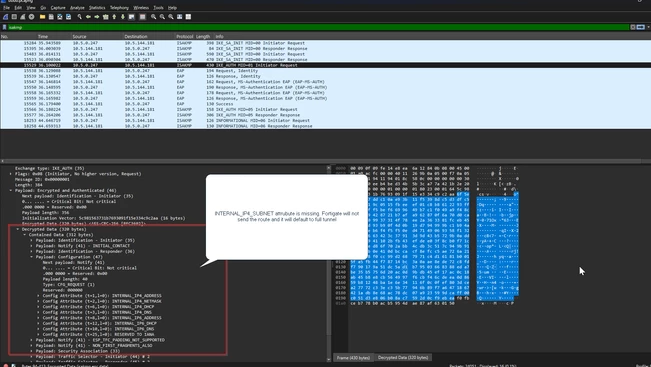The image size is (651, 367).
Task: Toggle automatic scrolling during live capture
Action: (132, 17)
